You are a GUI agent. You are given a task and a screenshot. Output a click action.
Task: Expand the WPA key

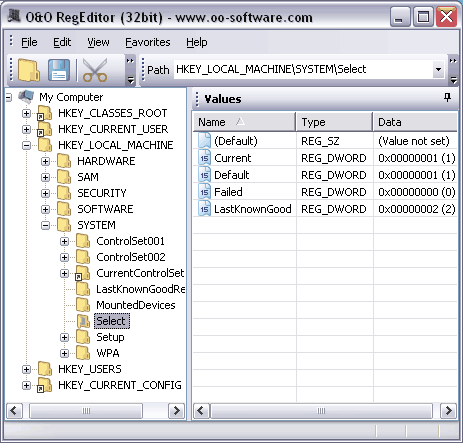[64, 353]
